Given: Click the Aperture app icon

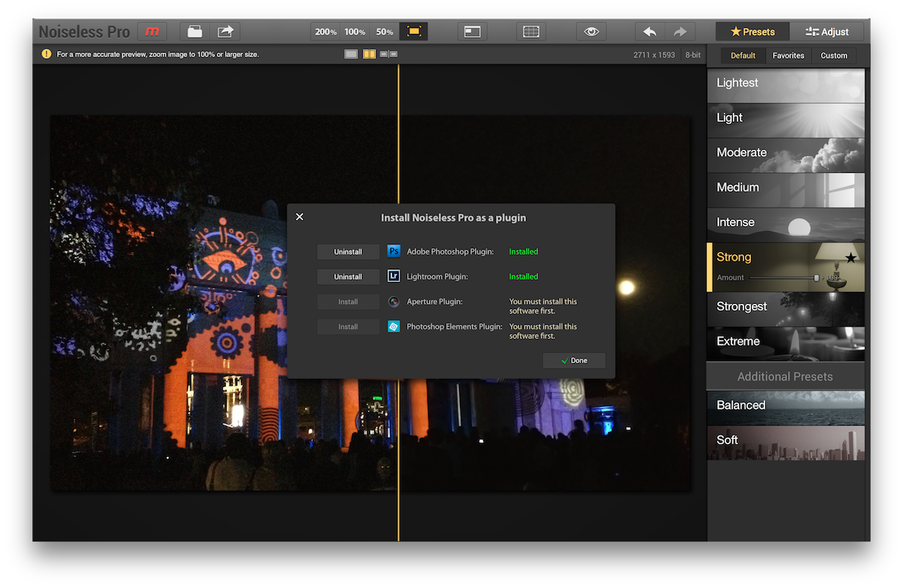Looking at the screenshot, I should click(x=394, y=302).
